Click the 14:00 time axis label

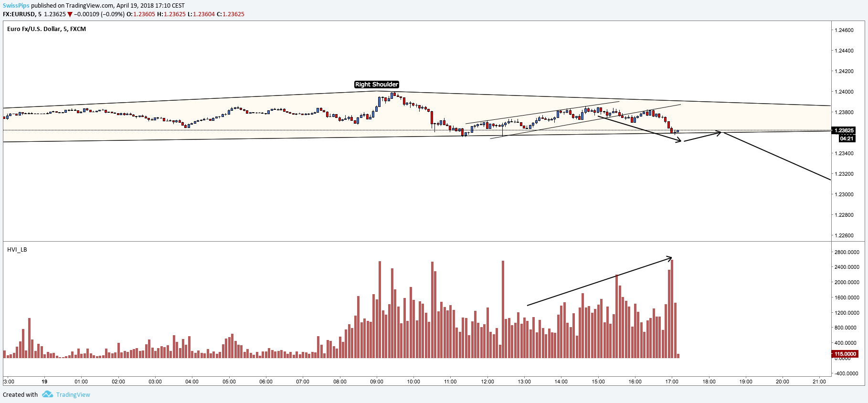tap(561, 382)
